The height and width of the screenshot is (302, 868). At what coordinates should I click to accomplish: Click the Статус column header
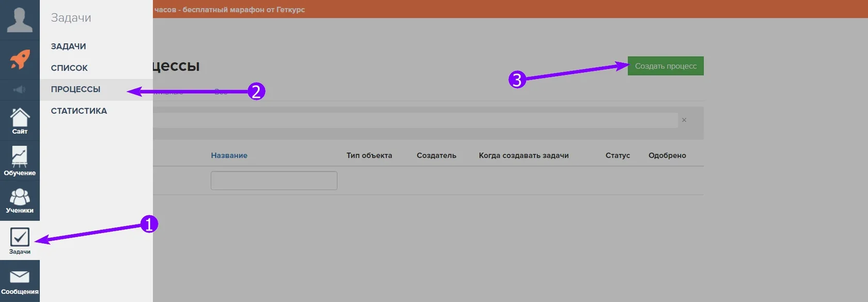pyautogui.click(x=617, y=155)
